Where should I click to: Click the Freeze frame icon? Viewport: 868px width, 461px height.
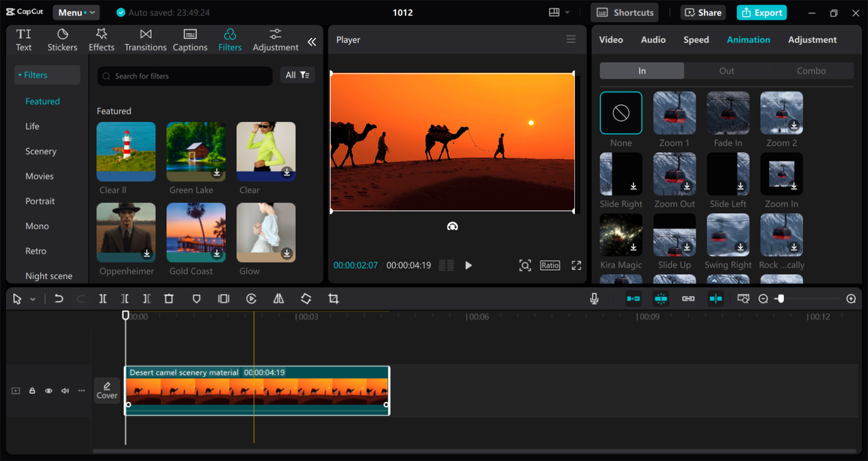click(x=223, y=299)
